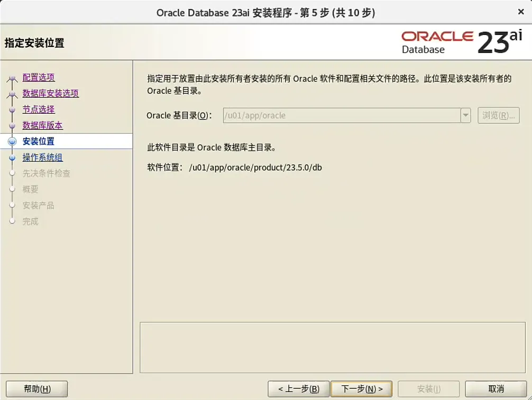Select the 操作系统组 navigation entry
The image size is (532, 400).
(42, 157)
